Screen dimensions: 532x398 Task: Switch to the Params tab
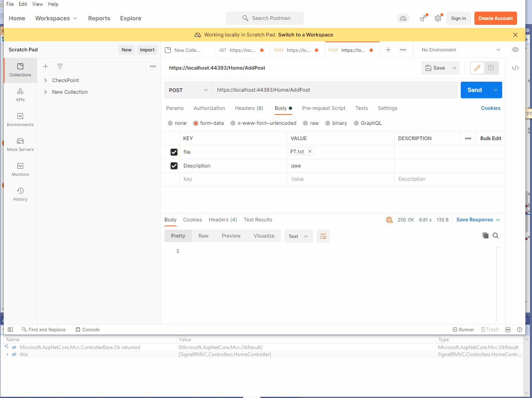tap(175, 108)
